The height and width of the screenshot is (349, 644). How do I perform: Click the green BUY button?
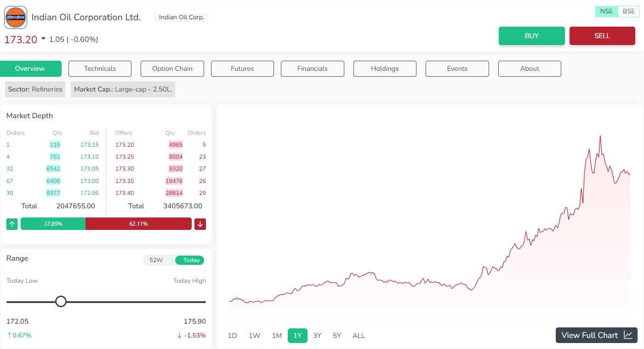532,36
